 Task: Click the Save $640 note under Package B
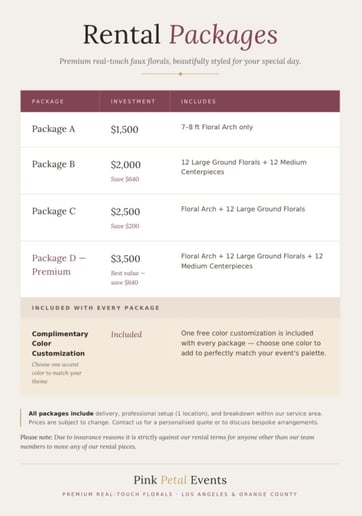point(125,179)
